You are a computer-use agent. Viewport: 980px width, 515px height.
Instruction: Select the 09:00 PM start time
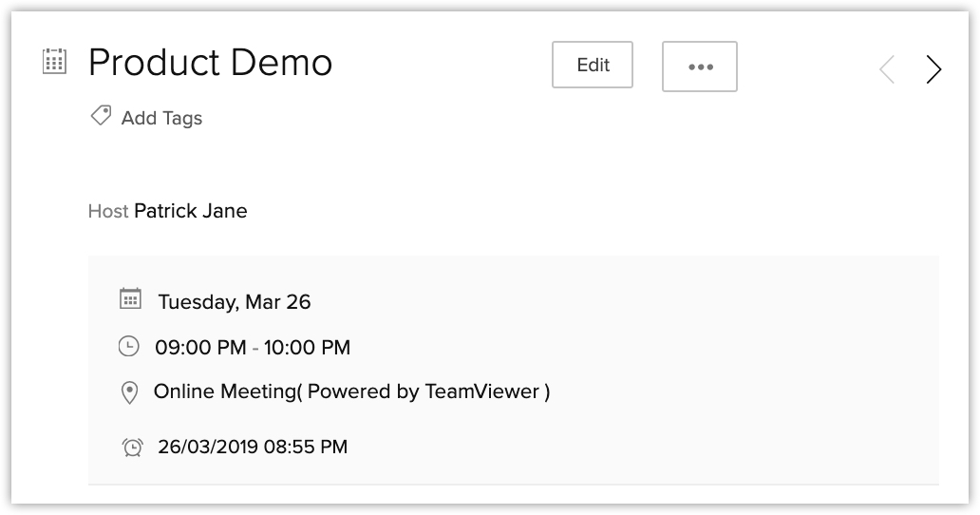click(200, 348)
